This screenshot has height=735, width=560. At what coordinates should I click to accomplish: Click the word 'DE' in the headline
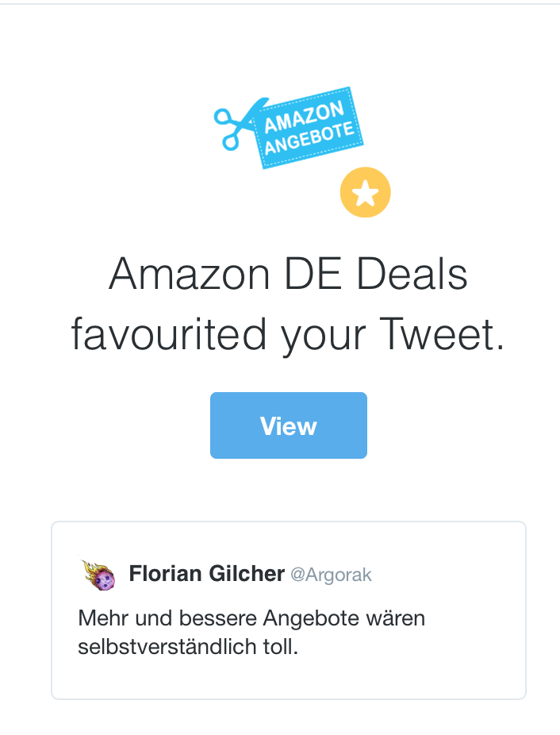(313, 274)
